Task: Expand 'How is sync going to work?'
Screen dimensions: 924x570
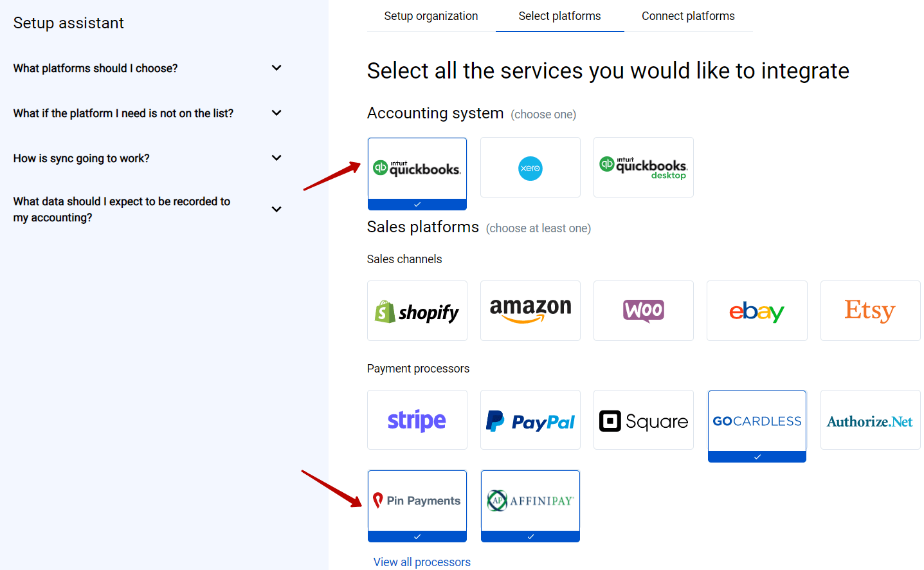Action: click(x=147, y=158)
